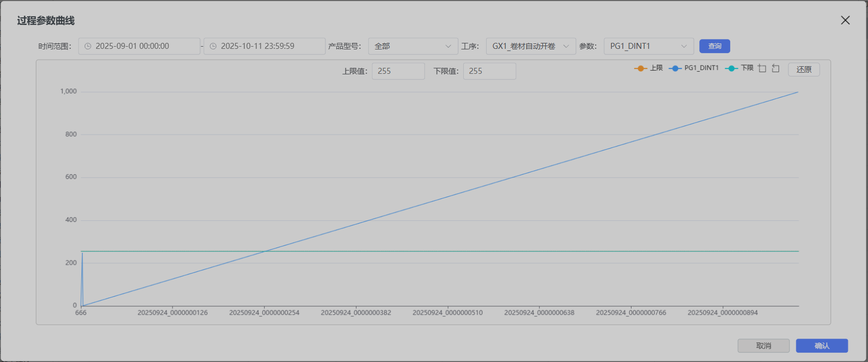The image size is (868, 362).
Task: Click the start date 2025-09-01 field
Action: pyautogui.click(x=139, y=47)
